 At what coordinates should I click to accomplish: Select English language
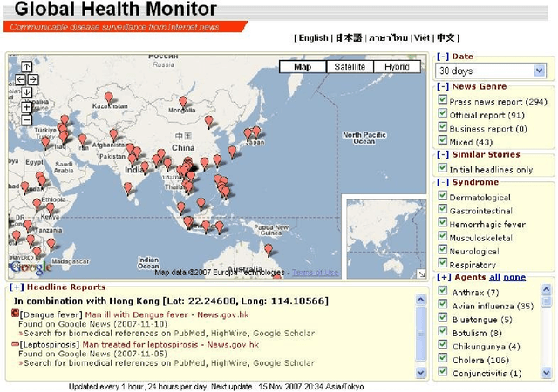click(313, 37)
